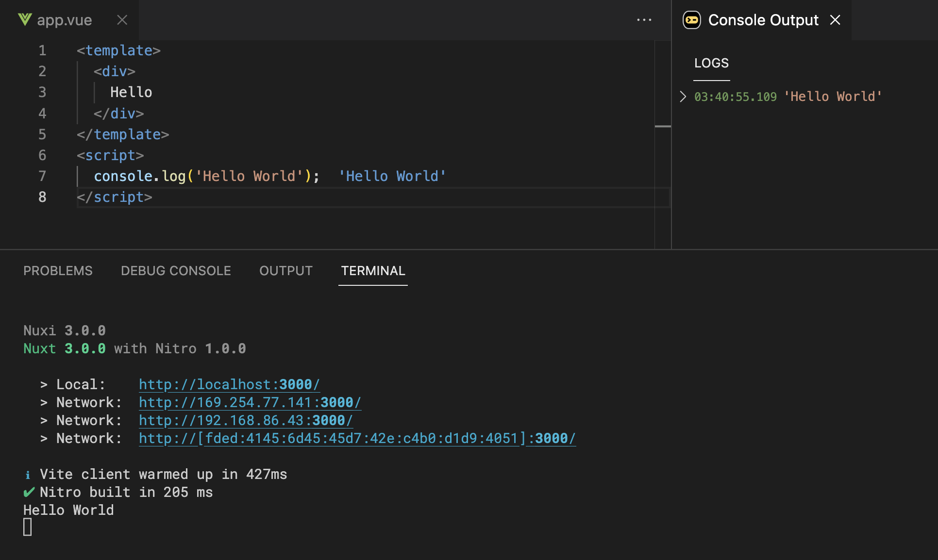Viewport: 938px width, 560px height.
Task: Open the IPv6 network address link
Action: point(357,438)
